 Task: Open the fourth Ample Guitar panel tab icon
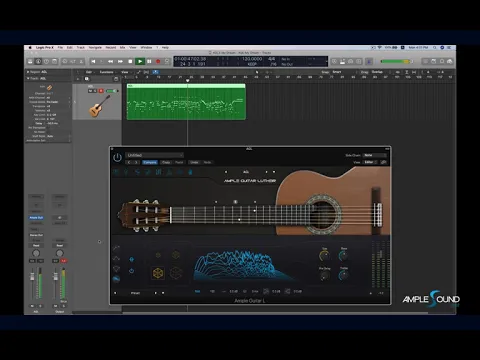click(148, 172)
